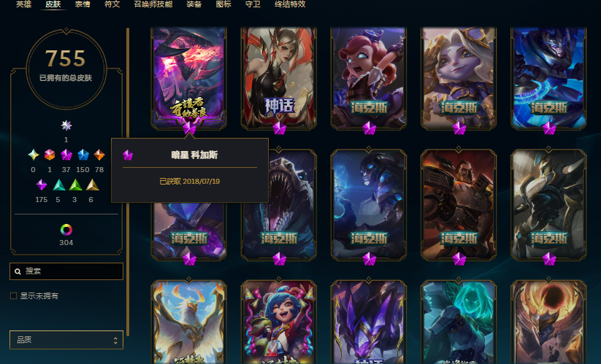The height and width of the screenshot is (364, 601).
Task: Click the mythic gem icon above count 78
Action: (x=99, y=155)
